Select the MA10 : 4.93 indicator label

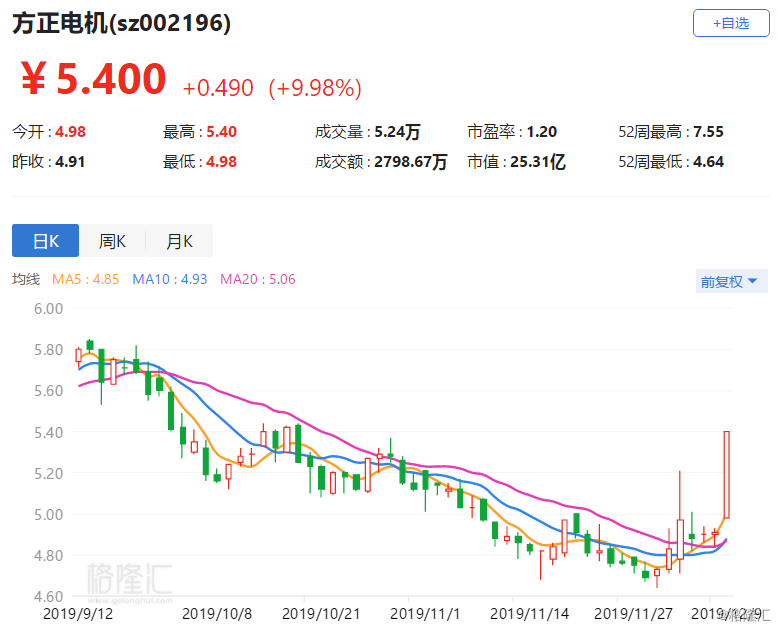[x=170, y=279]
